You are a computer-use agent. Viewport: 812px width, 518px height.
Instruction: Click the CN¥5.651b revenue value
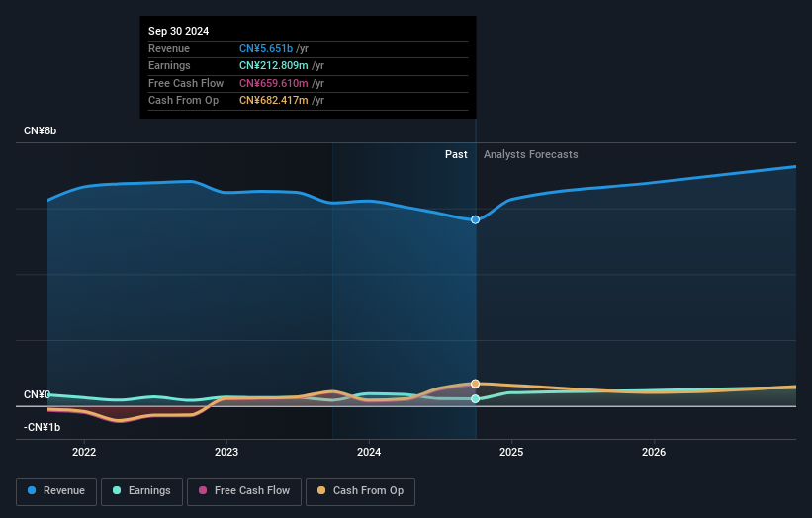(x=266, y=48)
